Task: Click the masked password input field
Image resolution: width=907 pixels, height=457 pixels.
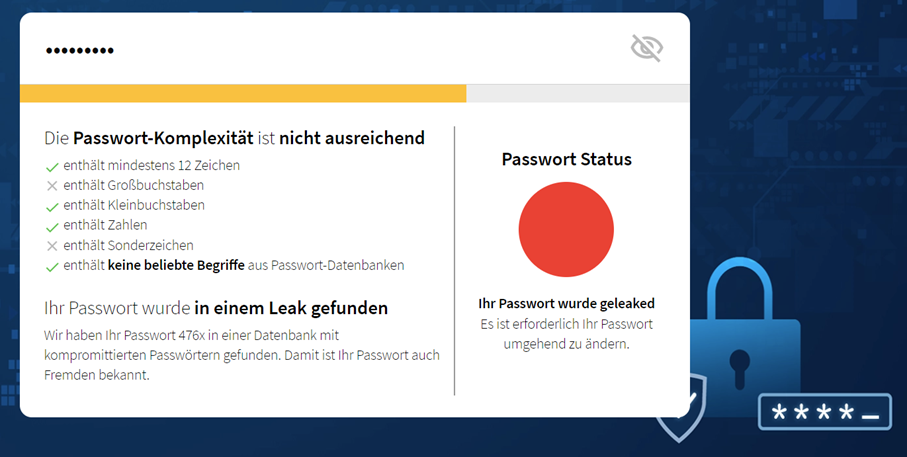Action: (x=300, y=49)
